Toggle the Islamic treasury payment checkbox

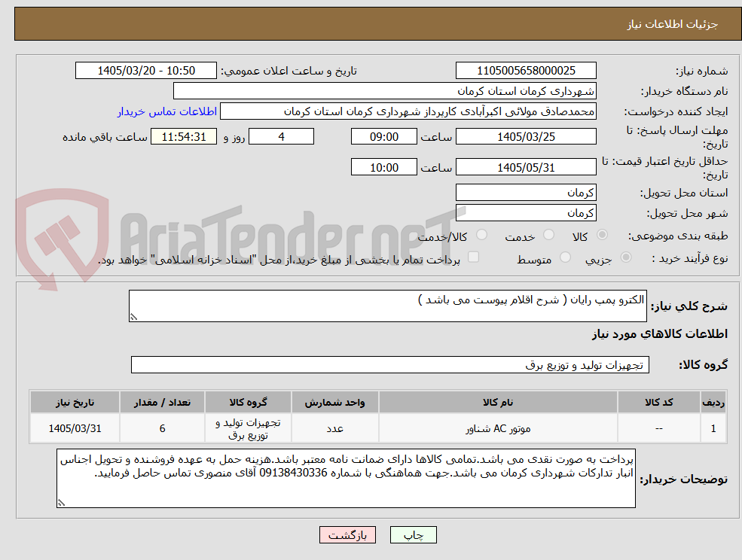473,257
